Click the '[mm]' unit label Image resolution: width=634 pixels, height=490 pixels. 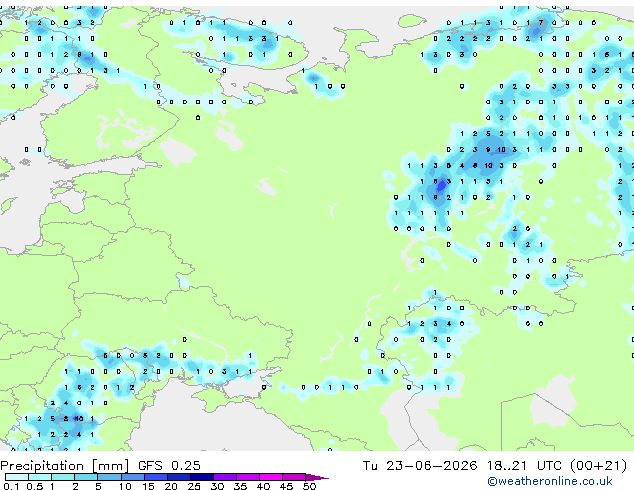click(111, 466)
